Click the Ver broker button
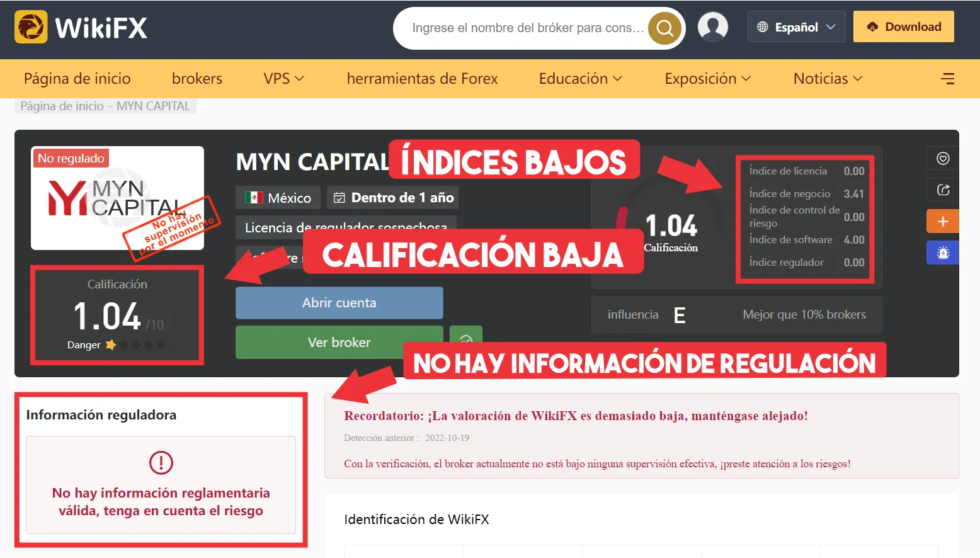The image size is (980, 558). [x=339, y=342]
